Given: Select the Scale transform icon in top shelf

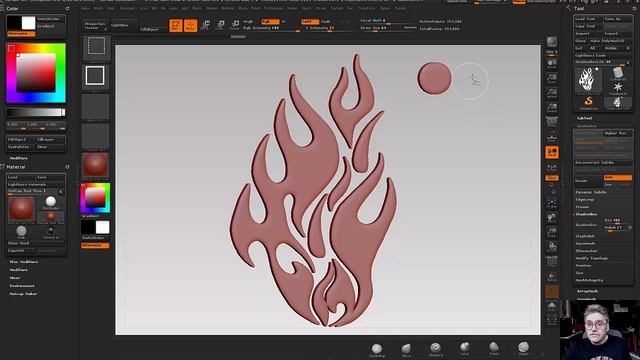Looking at the screenshot, I should (220, 25).
